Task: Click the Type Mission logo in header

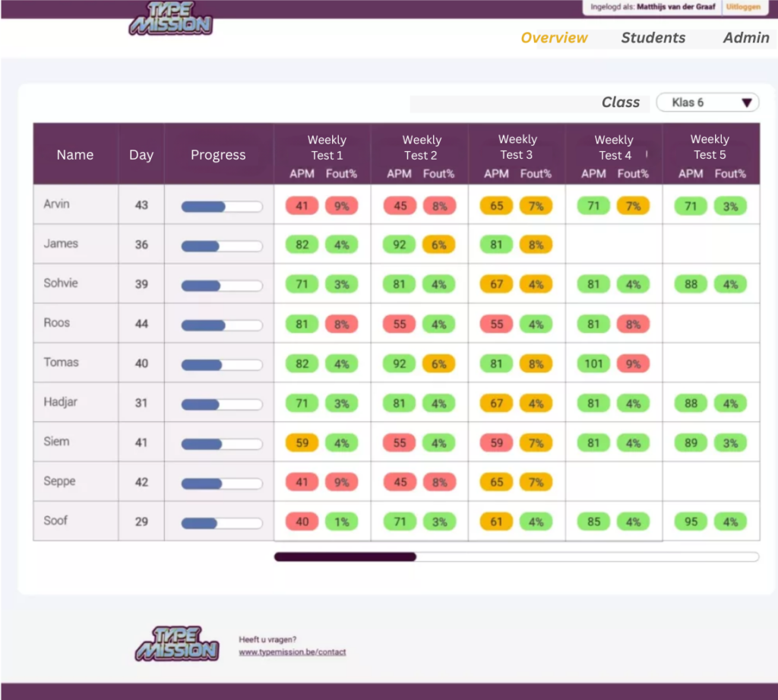Action: 170,18
